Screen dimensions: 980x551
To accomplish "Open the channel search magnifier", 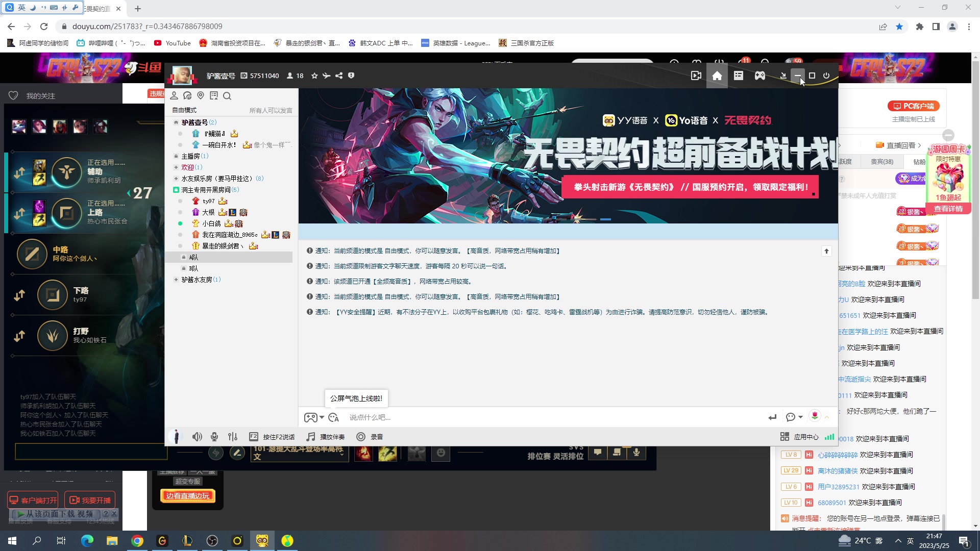I will point(228,96).
